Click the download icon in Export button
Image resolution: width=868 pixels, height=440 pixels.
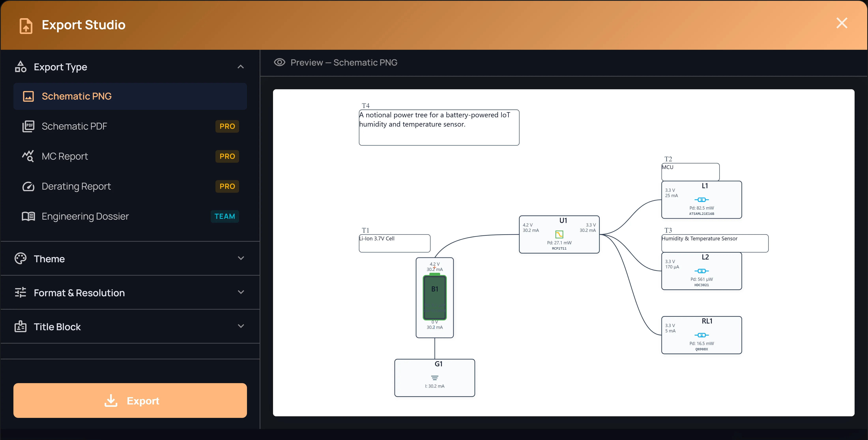[111, 401]
